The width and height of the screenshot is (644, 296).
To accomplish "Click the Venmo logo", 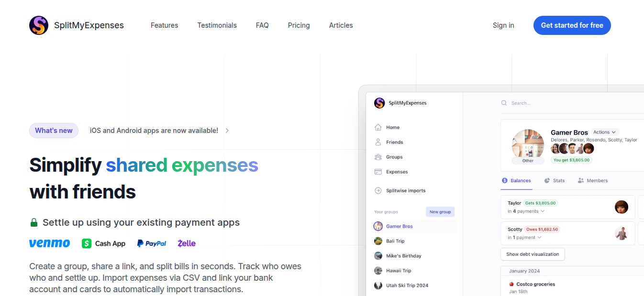I will click(49, 243).
